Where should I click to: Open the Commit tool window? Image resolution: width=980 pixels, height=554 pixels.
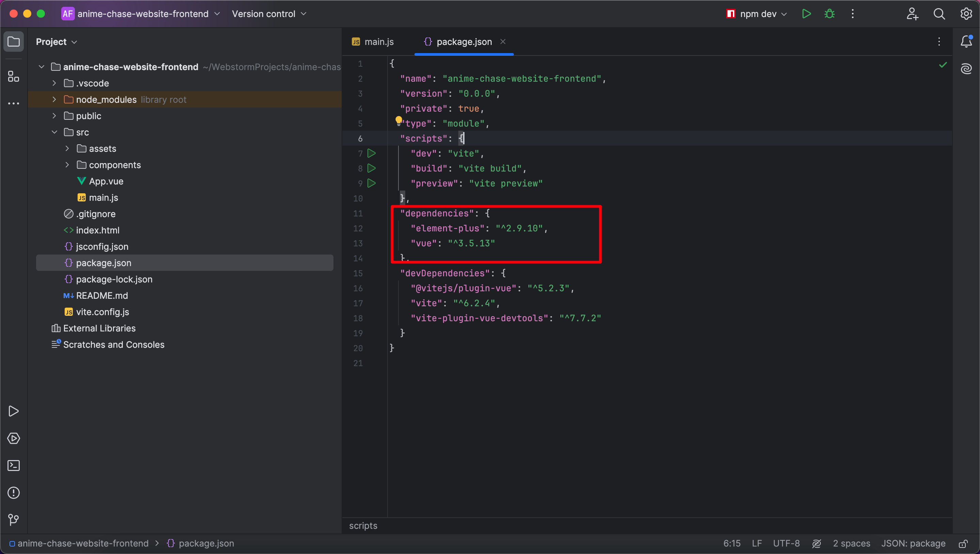pos(14,520)
